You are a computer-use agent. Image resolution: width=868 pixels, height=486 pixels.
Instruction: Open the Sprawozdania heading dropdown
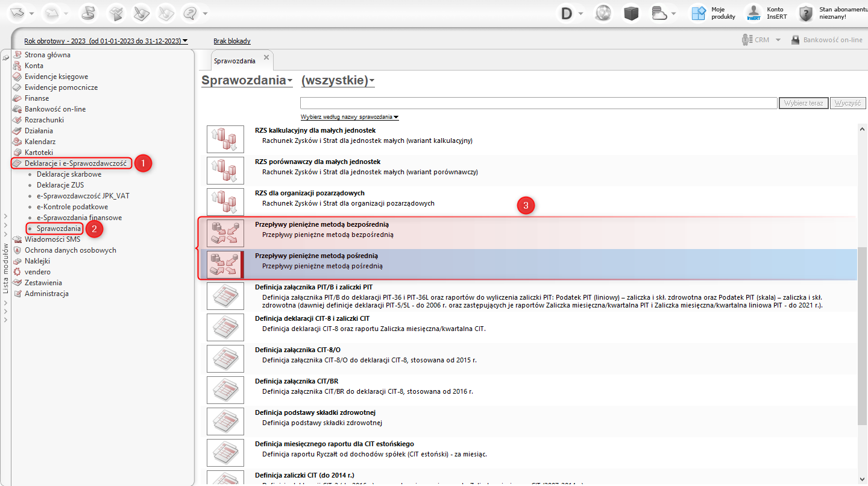tap(247, 81)
